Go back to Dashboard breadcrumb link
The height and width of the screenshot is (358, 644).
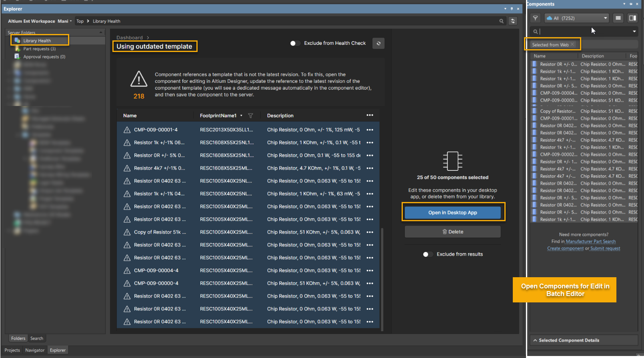pyautogui.click(x=130, y=38)
